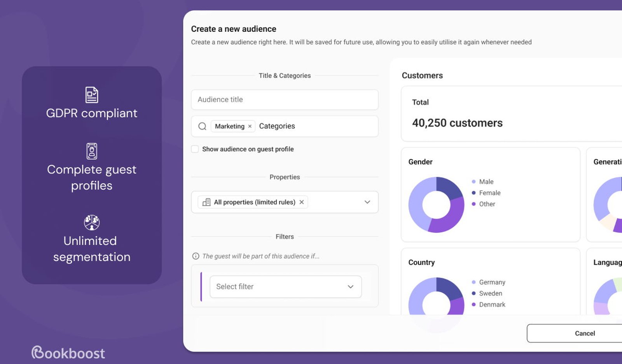Click the Cancel button
This screenshot has width=622, height=364.
[x=585, y=333]
